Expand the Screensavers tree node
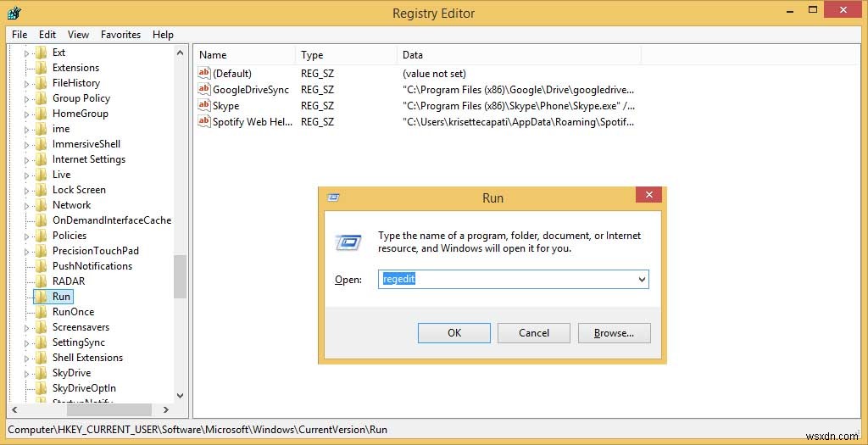 coord(26,328)
